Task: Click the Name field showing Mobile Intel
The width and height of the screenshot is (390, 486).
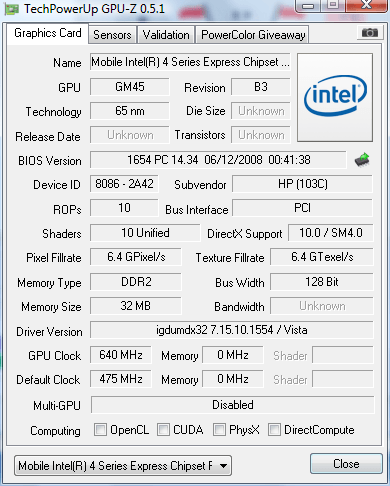Action: click(x=190, y=62)
